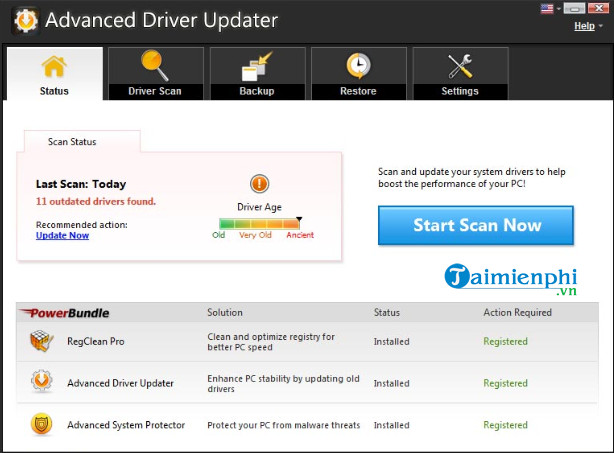Click Registered in the Advanced System Protector row

pyautogui.click(x=506, y=425)
